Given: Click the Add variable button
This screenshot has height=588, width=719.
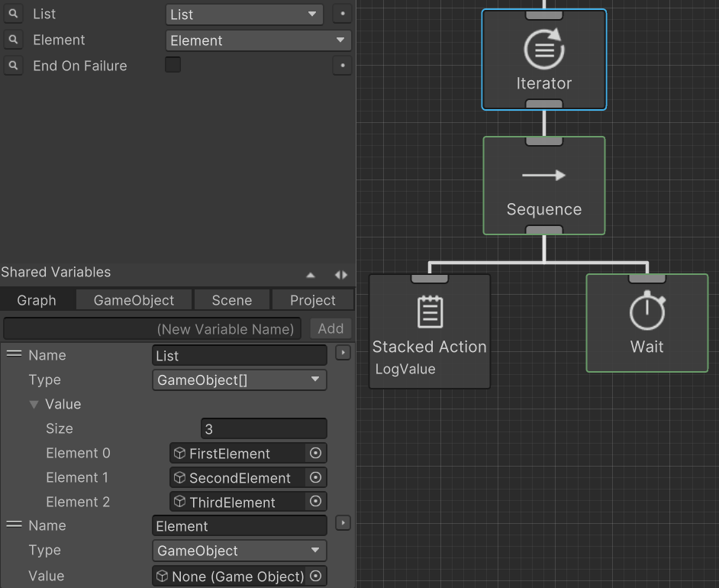Looking at the screenshot, I should point(330,328).
